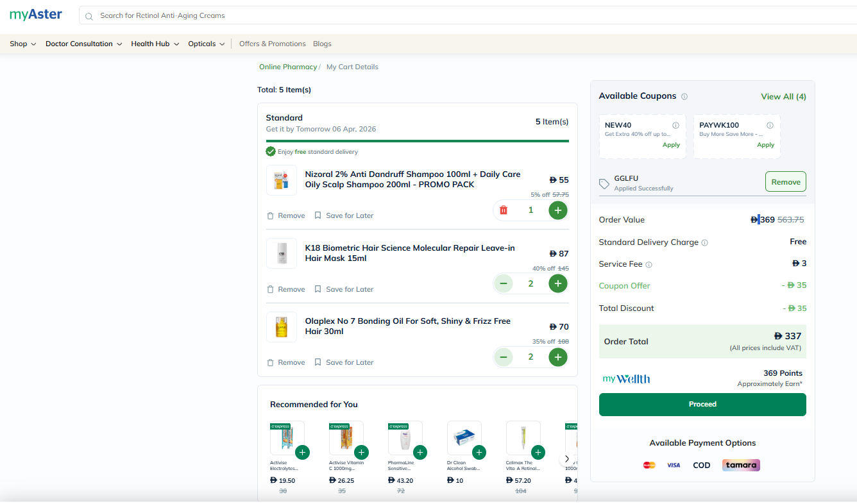Expand the Shop dropdown menu

22,44
